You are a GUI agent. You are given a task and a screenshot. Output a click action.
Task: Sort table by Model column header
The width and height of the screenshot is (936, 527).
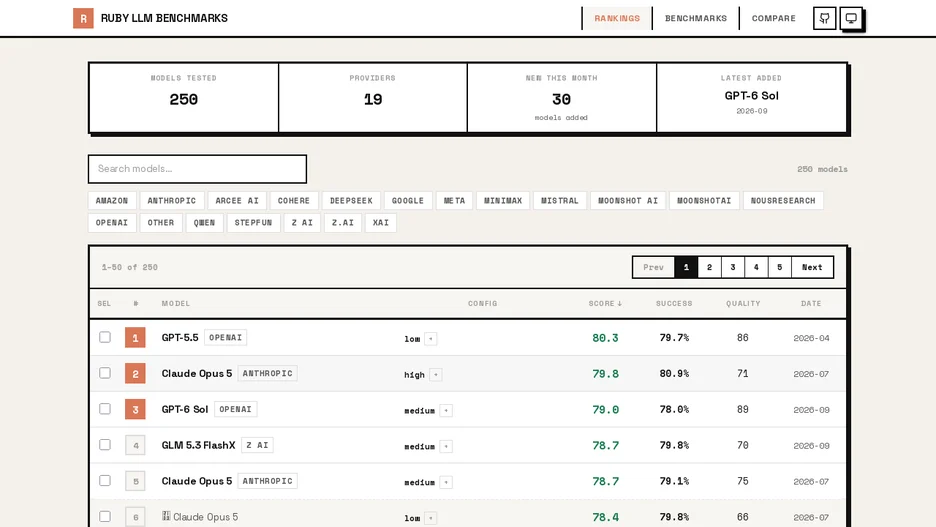tap(176, 303)
